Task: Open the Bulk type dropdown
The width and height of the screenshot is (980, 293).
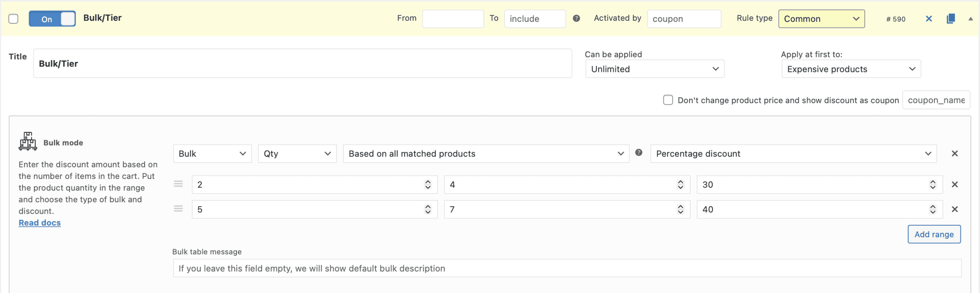Action: 212,153
